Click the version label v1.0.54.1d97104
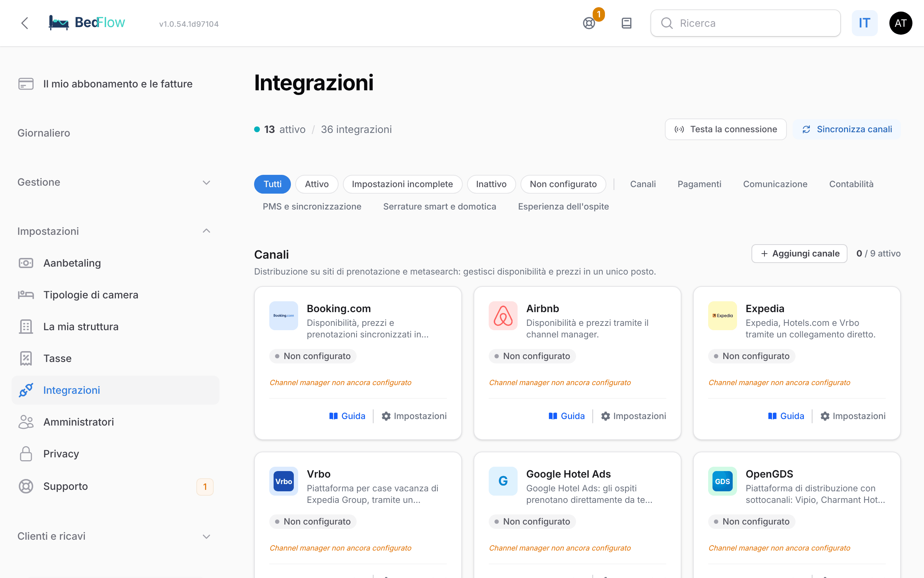The width and height of the screenshot is (924, 578). tap(189, 24)
